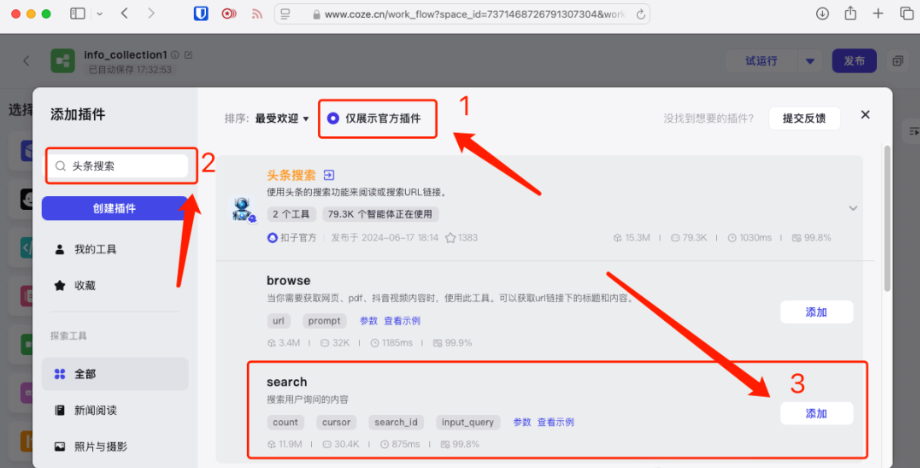
Task: Click the 发布 publish button
Action: 854,60
